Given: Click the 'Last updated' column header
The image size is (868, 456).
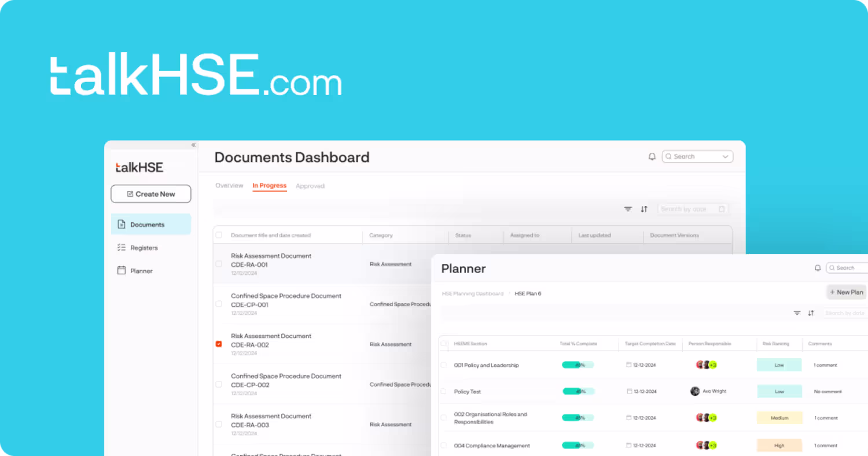Looking at the screenshot, I should pos(594,236).
